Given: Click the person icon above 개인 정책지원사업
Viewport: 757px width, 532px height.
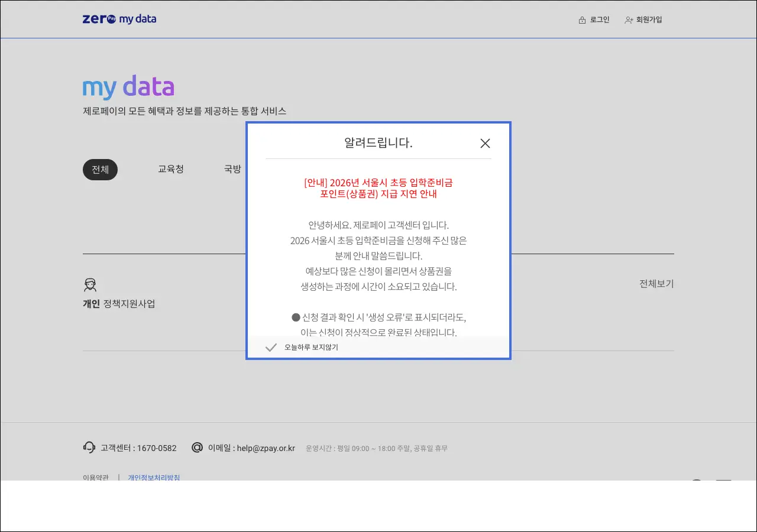Looking at the screenshot, I should (90, 286).
